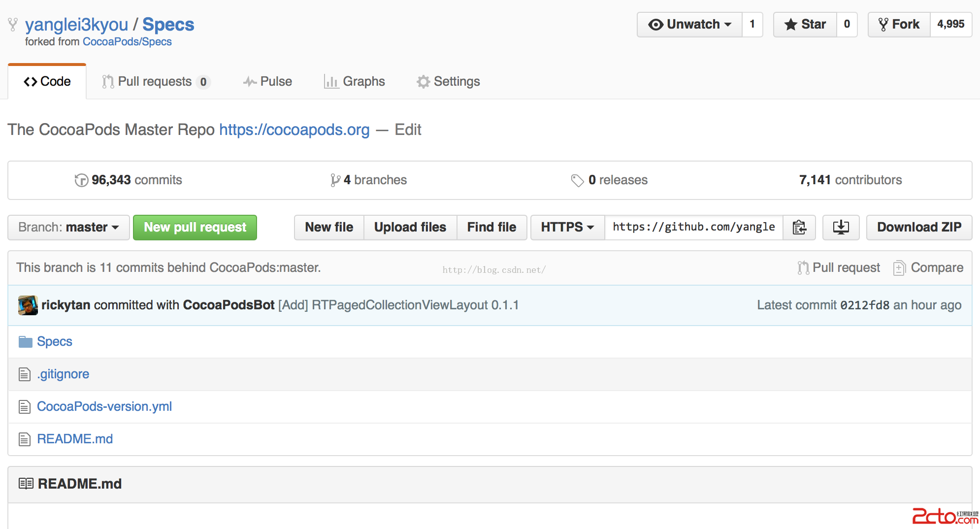This screenshot has width=980, height=529.
Task: Fork the repository
Action: point(899,24)
